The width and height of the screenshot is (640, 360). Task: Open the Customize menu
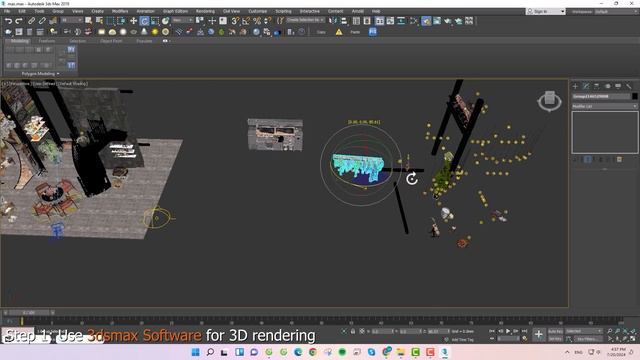pyautogui.click(x=258, y=11)
